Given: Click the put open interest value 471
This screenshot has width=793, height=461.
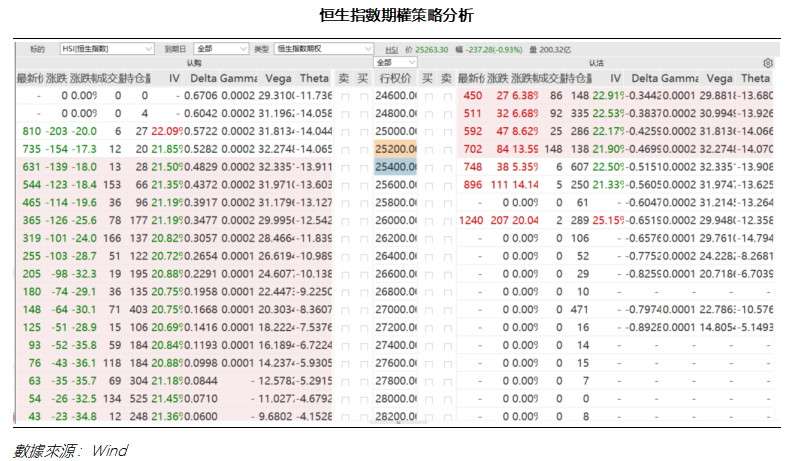Looking at the screenshot, I should [579, 309].
